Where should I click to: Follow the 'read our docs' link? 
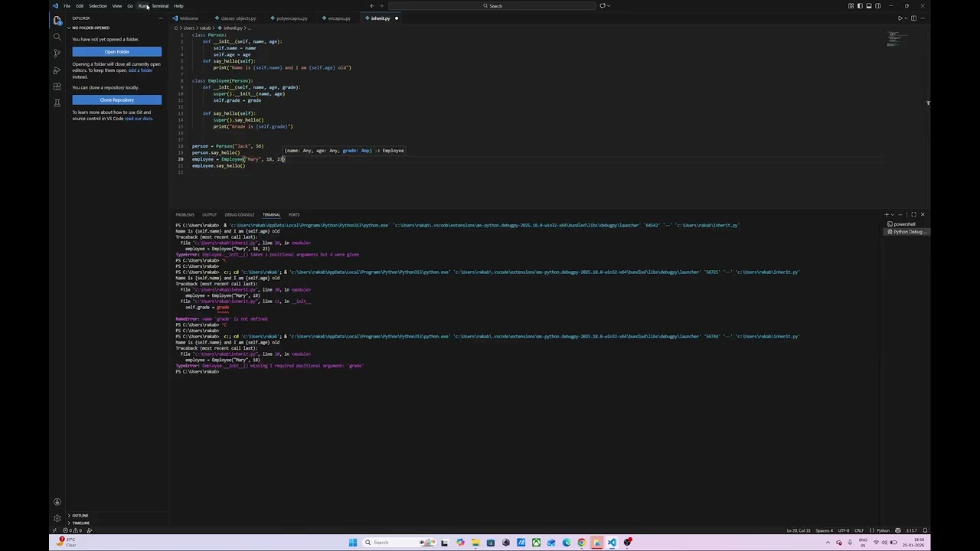(x=138, y=119)
